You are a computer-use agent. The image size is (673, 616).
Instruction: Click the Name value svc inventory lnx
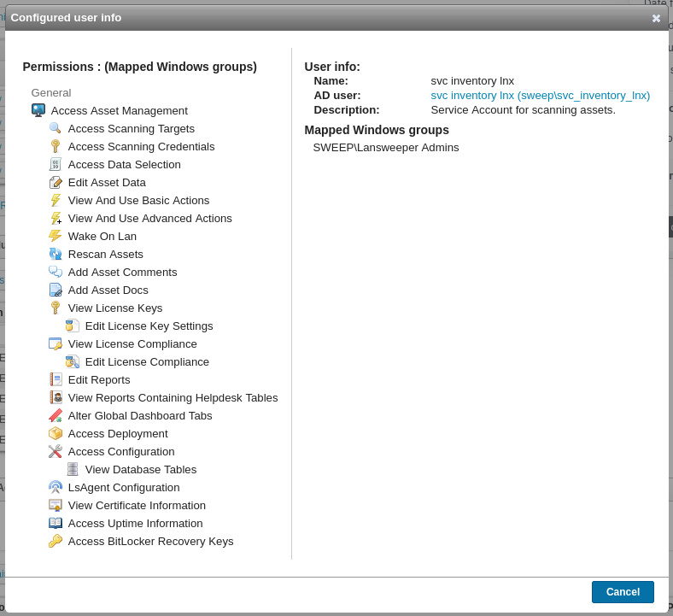[x=472, y=81]
